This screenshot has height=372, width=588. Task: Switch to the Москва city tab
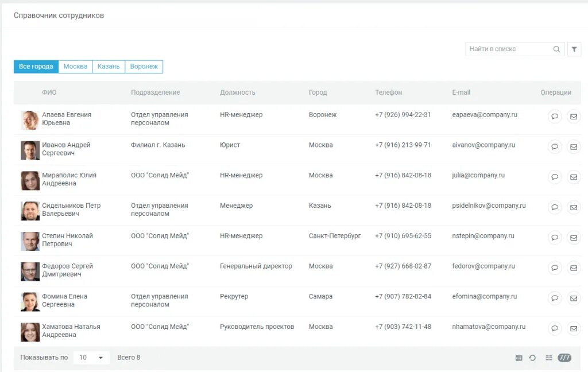tap(75, 67)
